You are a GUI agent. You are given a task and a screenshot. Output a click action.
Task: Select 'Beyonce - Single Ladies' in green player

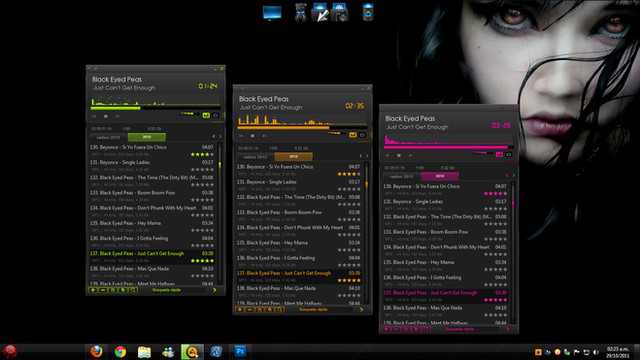point(152,166)
